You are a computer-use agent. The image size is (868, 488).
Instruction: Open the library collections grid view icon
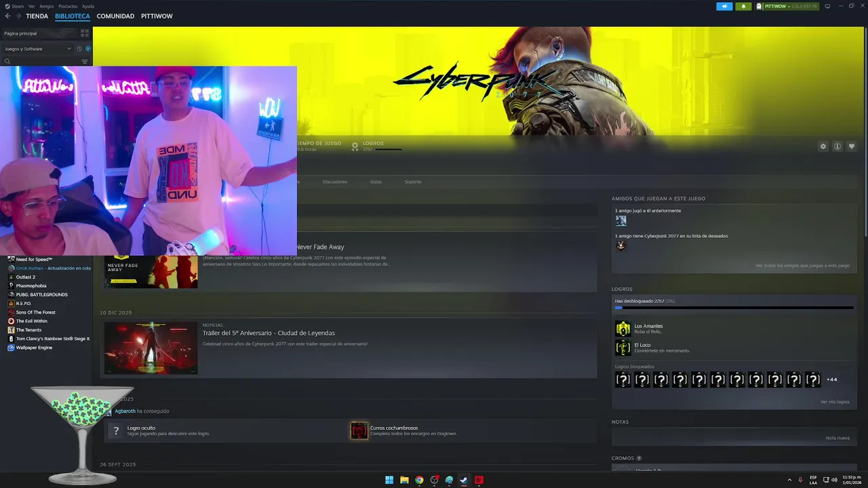click(x=85, y=33)
